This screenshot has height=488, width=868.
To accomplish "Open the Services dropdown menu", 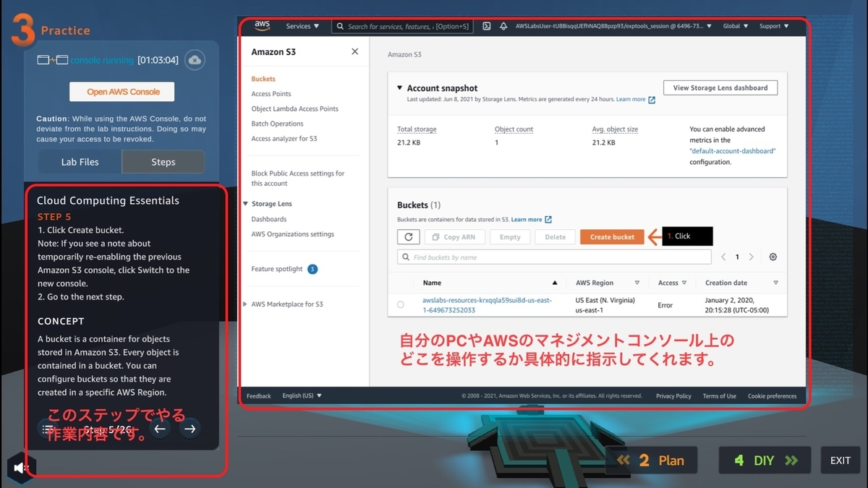I will click(302, 26).
